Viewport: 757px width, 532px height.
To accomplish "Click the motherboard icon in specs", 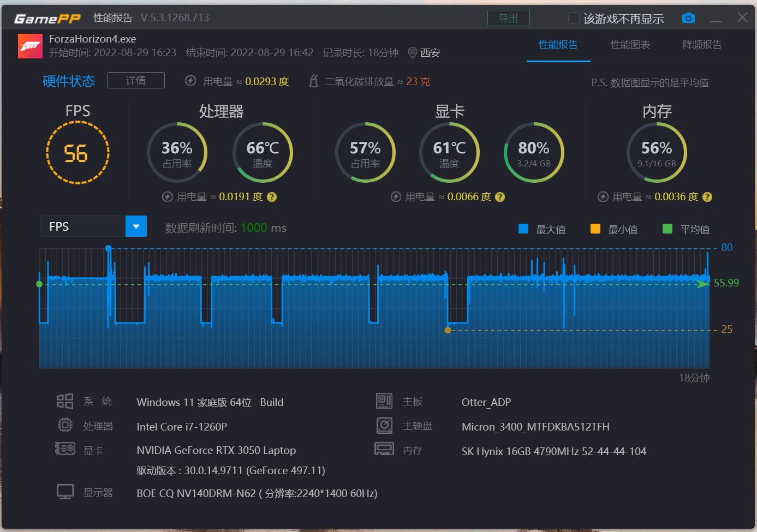I will tap(384, 401).
